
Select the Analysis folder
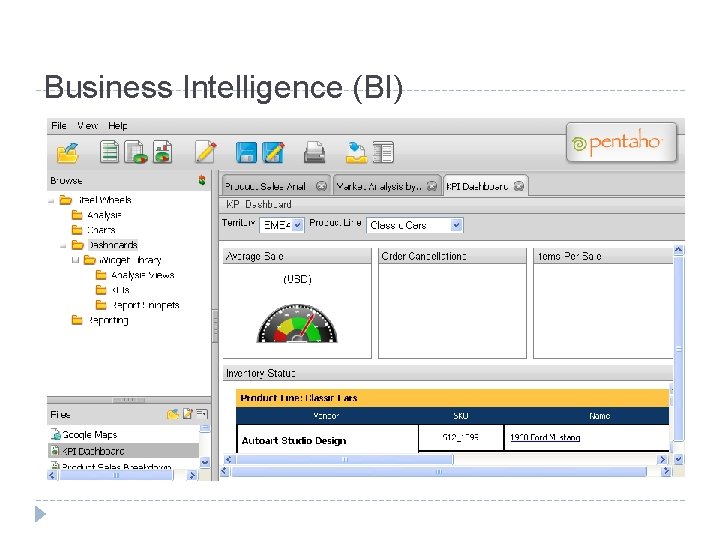tap(104, 215)
